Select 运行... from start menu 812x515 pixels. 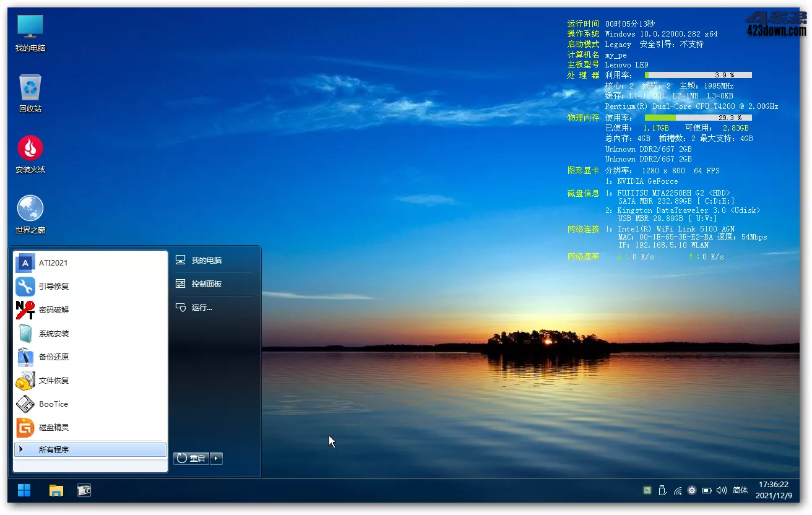click(201, 308)
